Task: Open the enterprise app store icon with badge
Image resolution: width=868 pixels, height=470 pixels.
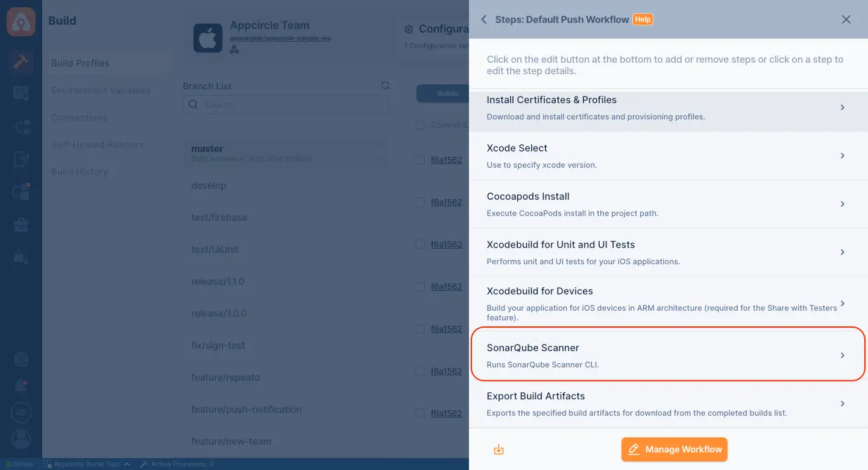Action: click(x=21, y=191)
